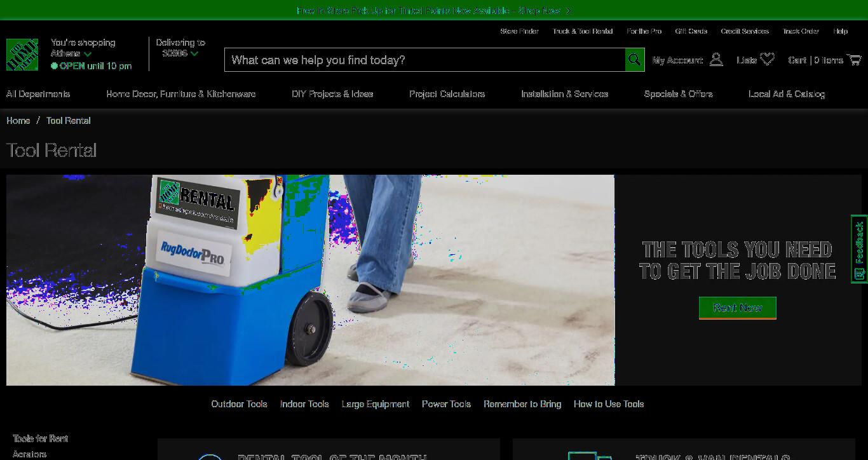
Task: Open Home Decor, Furniture & Kitchenware menu
Action: 181,94
